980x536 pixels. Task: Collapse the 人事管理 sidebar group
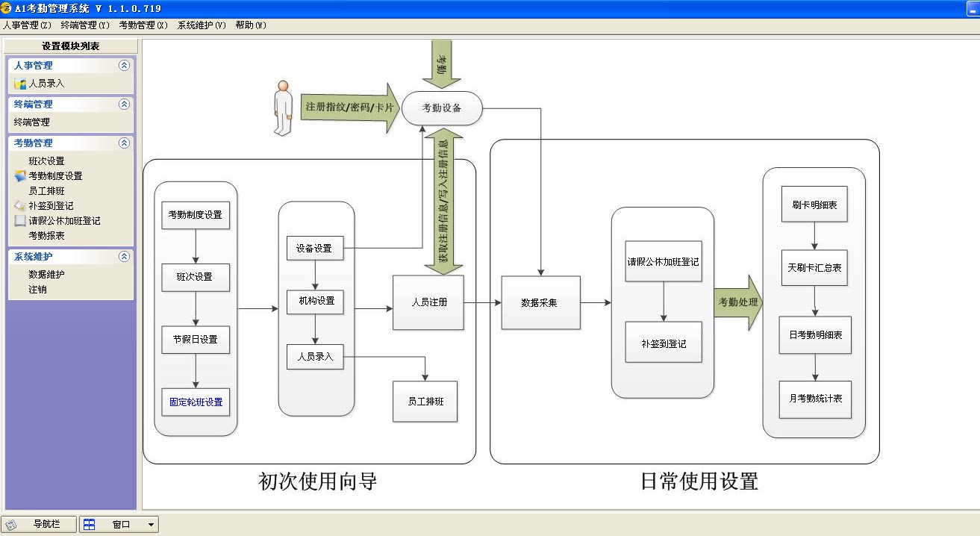coord(125,66)
